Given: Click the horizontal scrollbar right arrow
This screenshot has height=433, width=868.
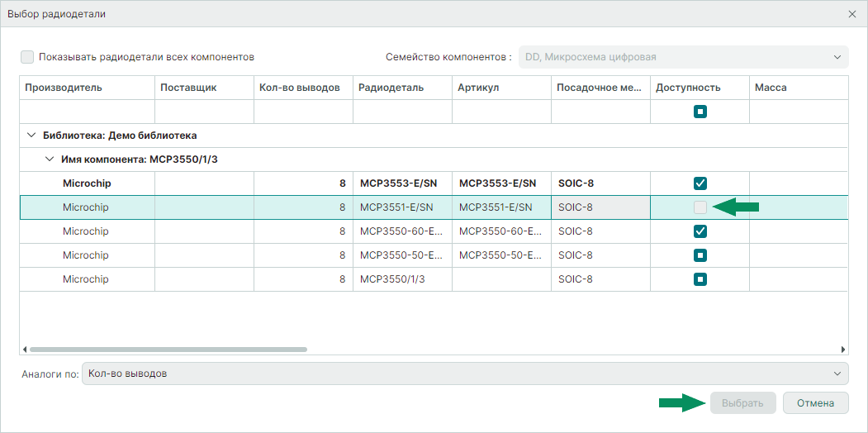Looking at the screenshot, I should click(x=843, y=350).
